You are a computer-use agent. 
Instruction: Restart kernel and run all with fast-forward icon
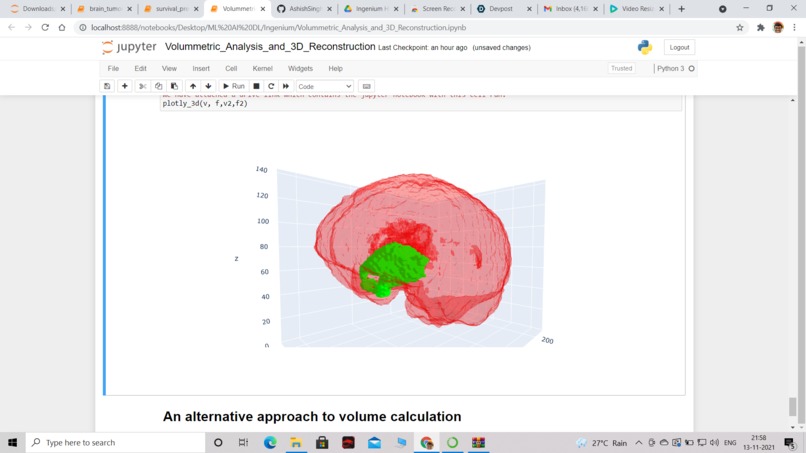tap(286, 86)
